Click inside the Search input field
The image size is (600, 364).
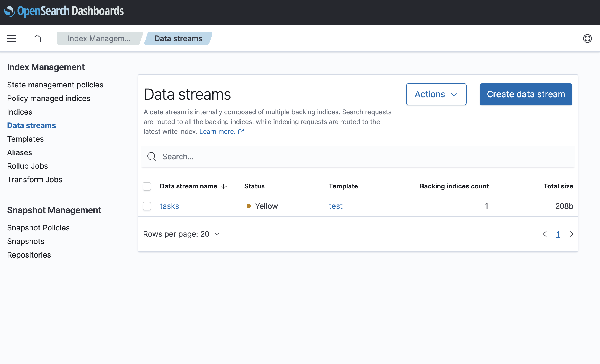click(244, 157)
